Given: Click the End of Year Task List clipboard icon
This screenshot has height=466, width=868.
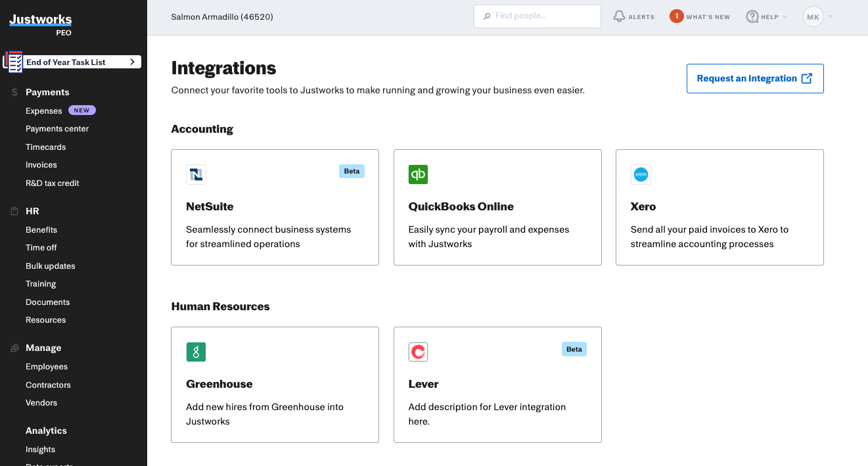Looking at the screenshot, I should coord(13,62).
